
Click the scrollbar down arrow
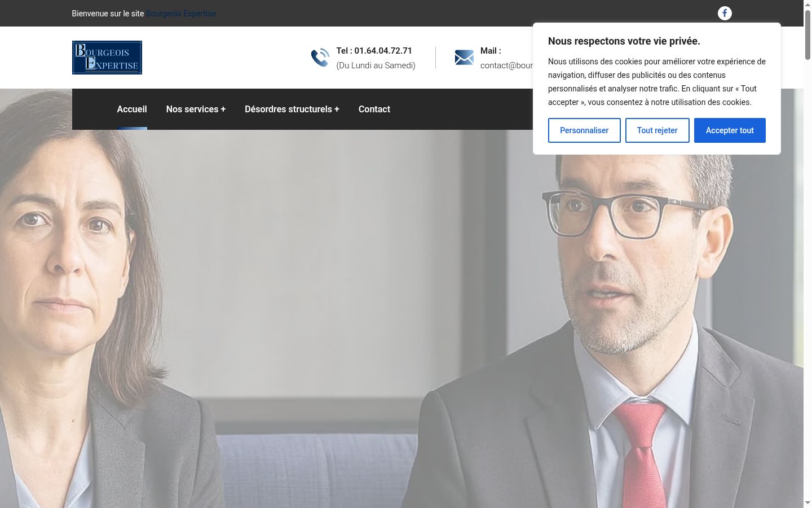tap(807, 502)
